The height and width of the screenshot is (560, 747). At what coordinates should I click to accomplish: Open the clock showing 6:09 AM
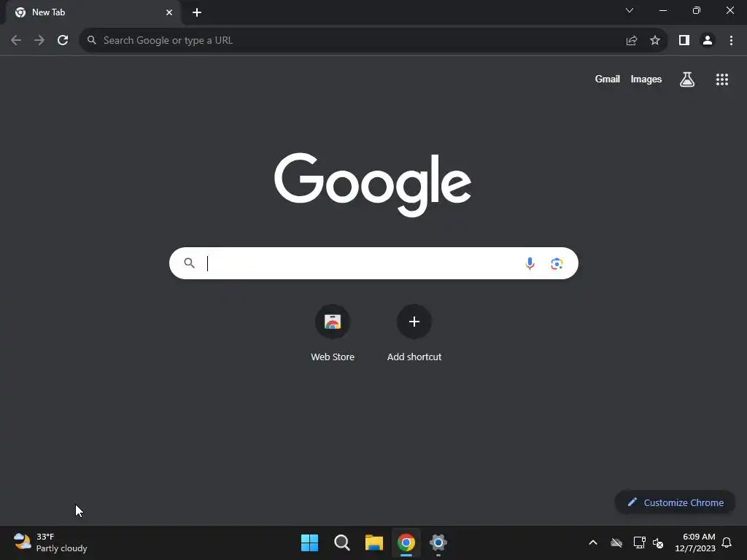pos(695,542)
